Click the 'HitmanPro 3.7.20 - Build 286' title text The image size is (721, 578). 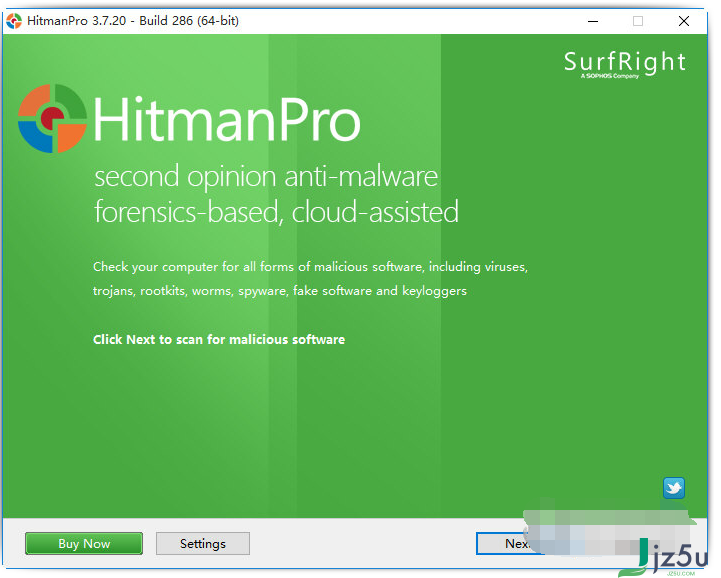pos(133,21)
